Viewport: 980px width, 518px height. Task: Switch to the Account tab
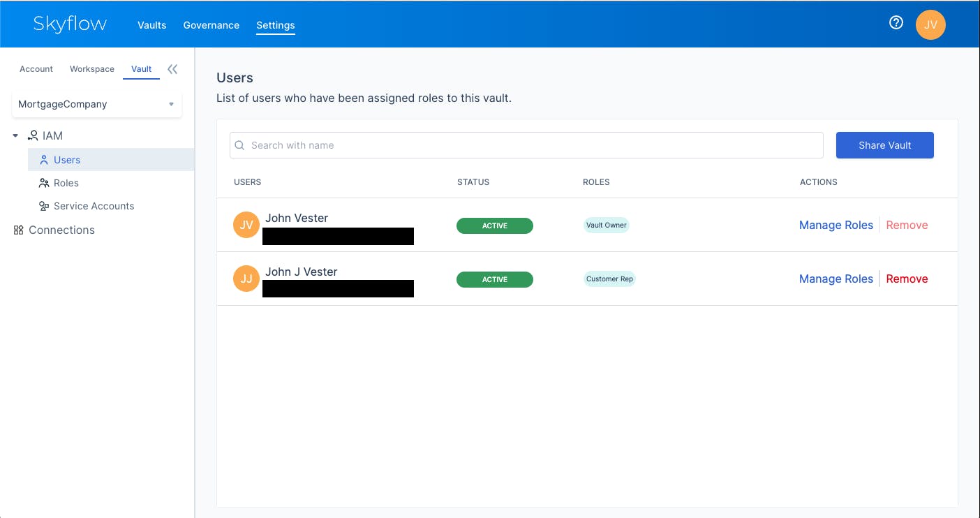pos(36,69)
